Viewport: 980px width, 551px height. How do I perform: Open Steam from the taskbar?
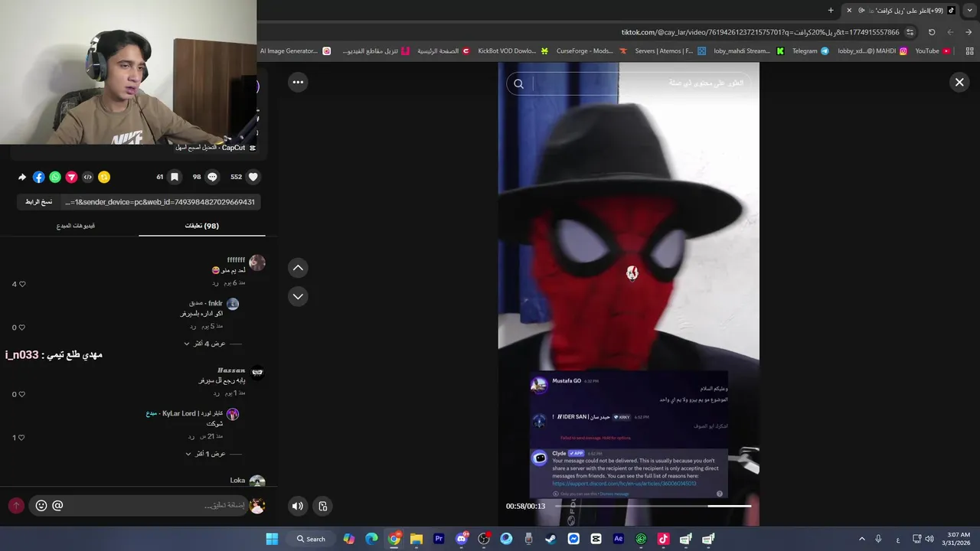click(x=550, y=539)
